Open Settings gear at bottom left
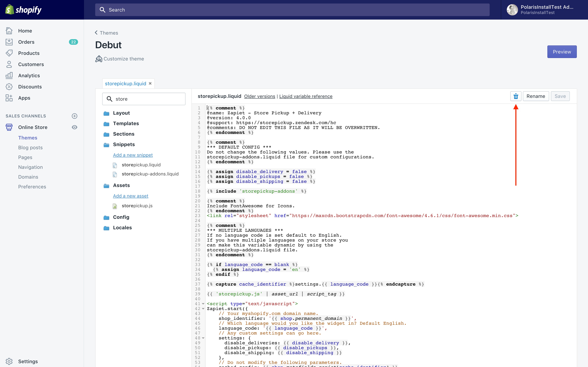Viewport: 588px width, 367px height. 9,361
